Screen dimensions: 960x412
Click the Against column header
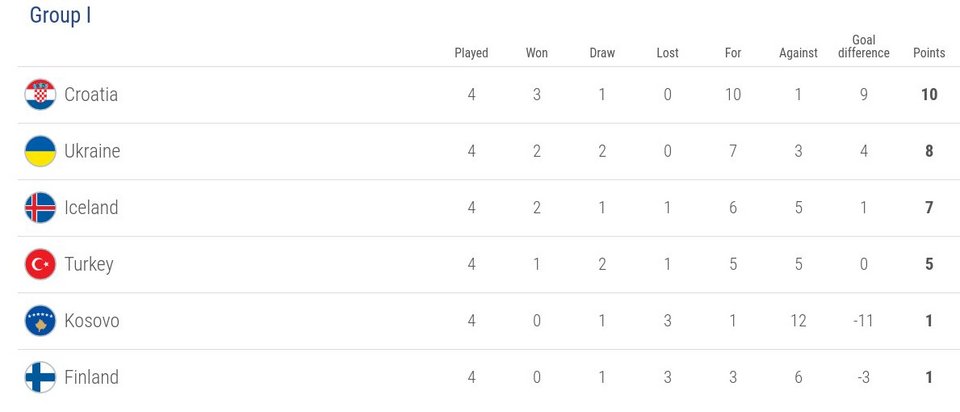(798, 53)
